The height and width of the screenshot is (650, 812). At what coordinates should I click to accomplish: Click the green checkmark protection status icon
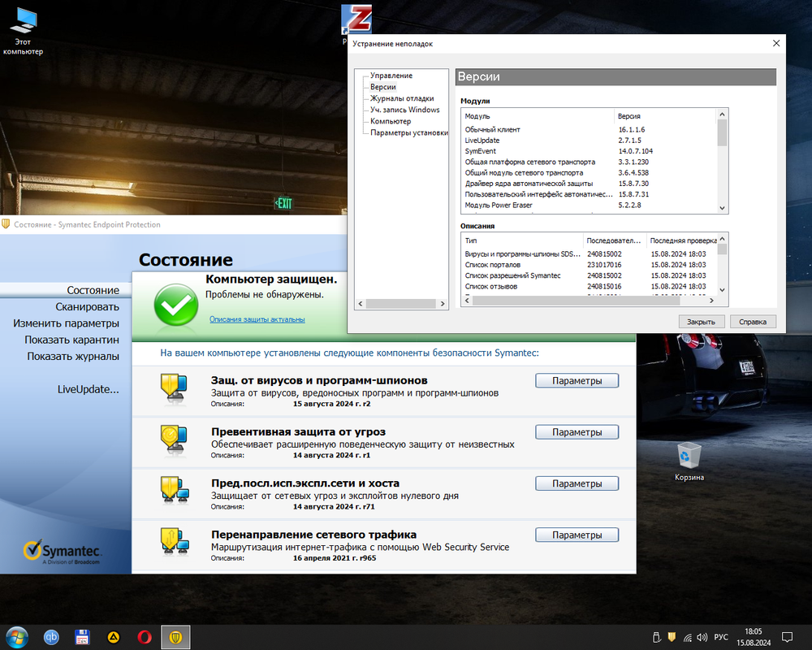(x=175, y=305)
